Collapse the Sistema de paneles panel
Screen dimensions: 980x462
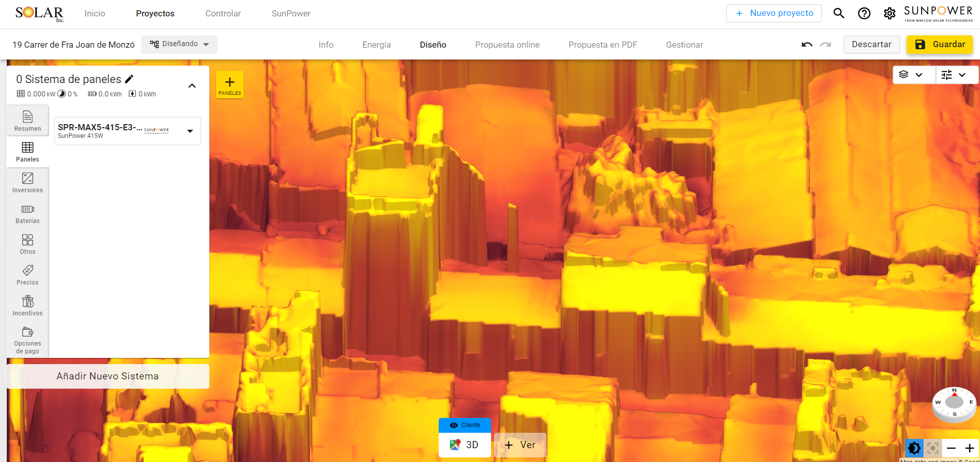tap(192, 86)
